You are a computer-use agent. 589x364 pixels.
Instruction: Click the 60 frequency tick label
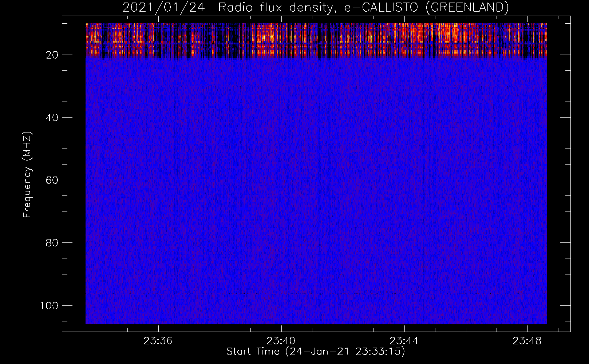(52, 180)
